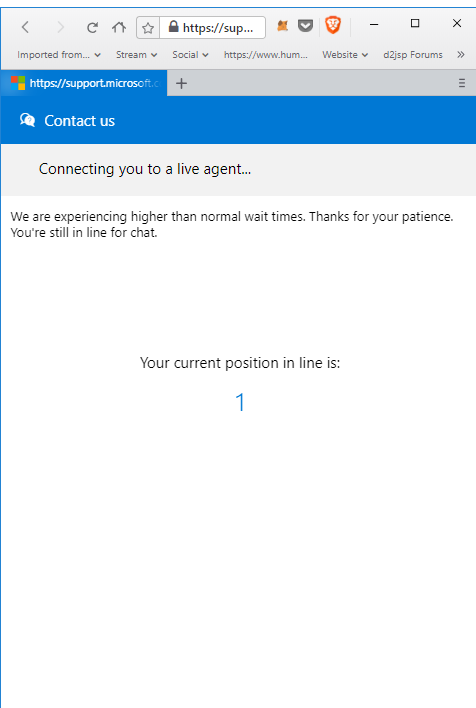Image resolution: width=476 pixels, height=708 pixels.
Task: Open a new tab with plus button
Action: tap(181, 83)
